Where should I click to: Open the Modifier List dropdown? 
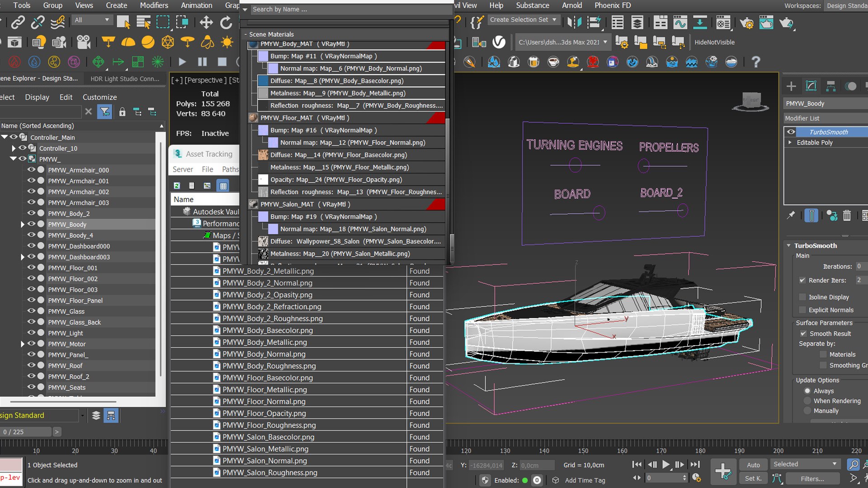(x=826, y=118)
